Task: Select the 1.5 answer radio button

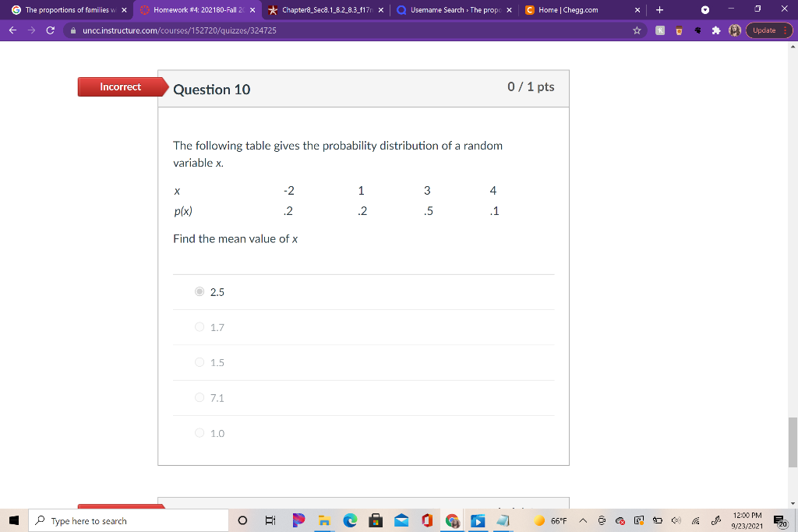Action: (199, 362)
